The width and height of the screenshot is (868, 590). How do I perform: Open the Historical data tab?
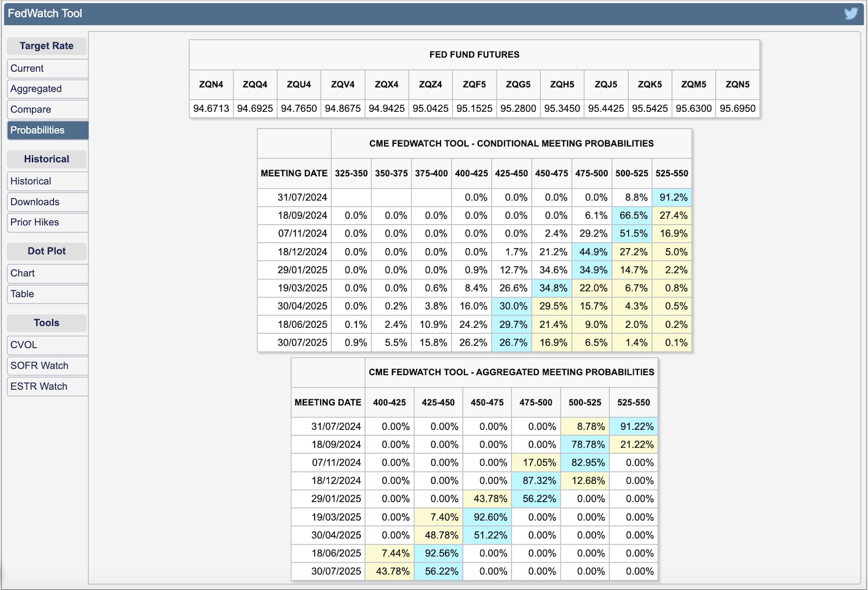[48, 181]
